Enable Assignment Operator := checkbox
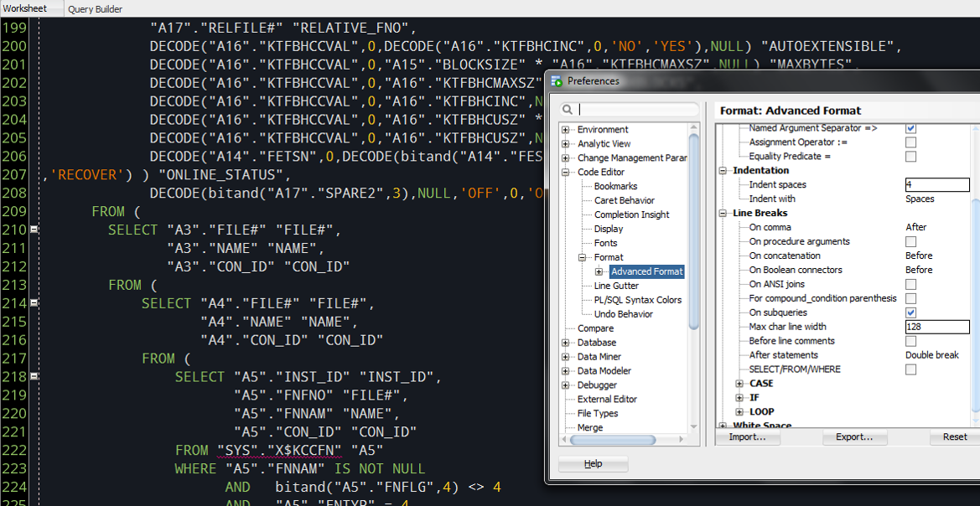Image resolution: width=980 pixels, height=506 pixels. [x=910, y=142]
